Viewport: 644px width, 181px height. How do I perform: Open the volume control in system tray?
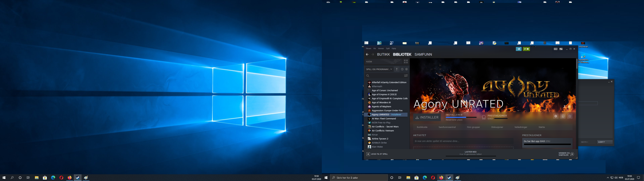(x=616, y=178)
